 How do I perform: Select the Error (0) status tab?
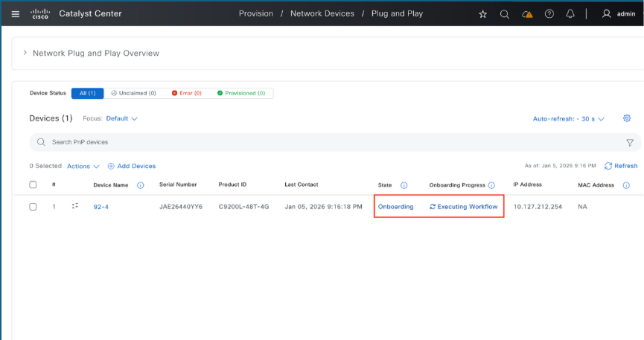(x=186, y=93)
